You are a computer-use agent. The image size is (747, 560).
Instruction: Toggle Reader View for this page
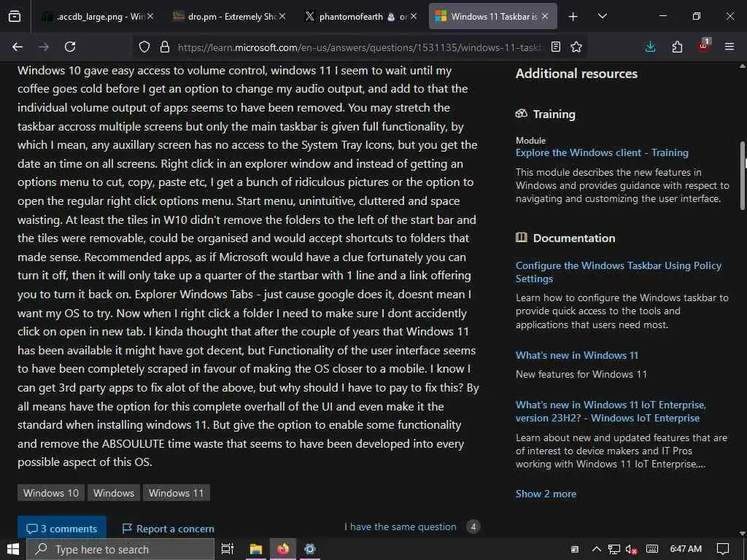(x=555, y=47)
